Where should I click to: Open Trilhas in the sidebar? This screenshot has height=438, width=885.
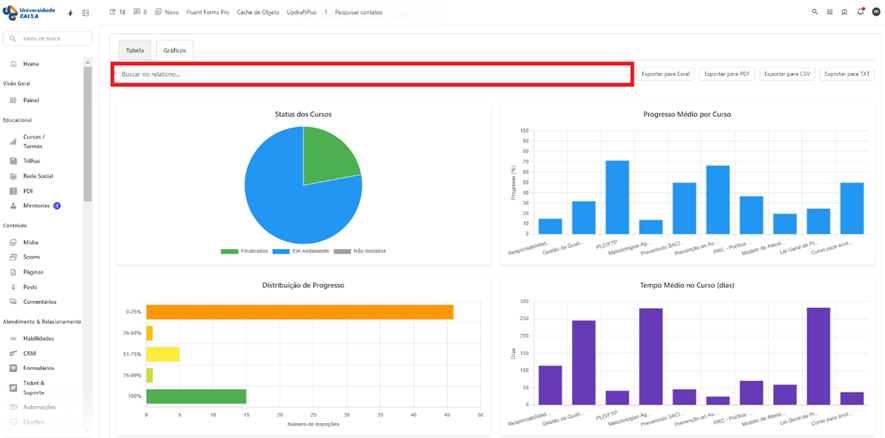31,161
